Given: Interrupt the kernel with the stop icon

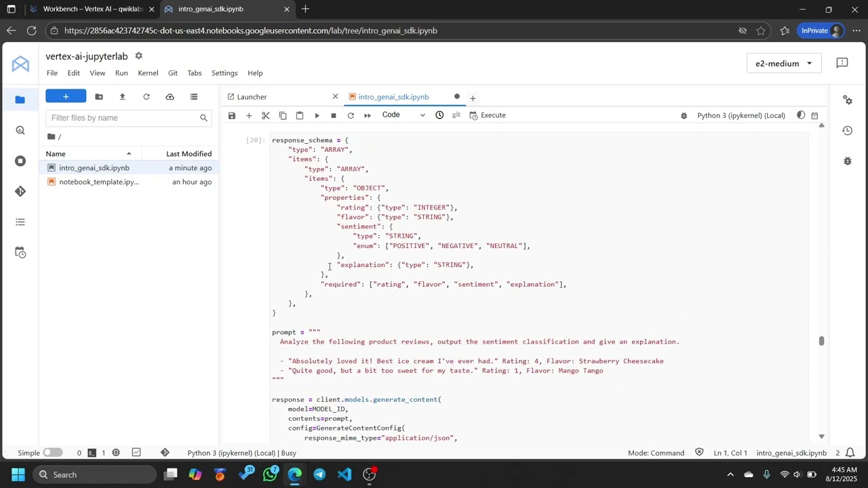Looking at the screenshot, I should [334, 115].
